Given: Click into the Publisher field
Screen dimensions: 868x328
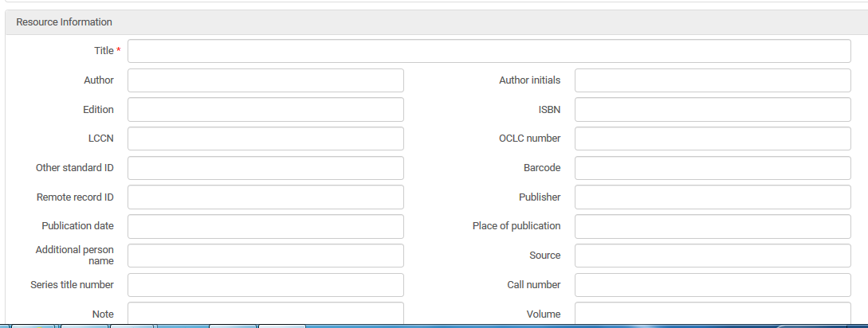Looking at the screenshot, I should 713,197.
